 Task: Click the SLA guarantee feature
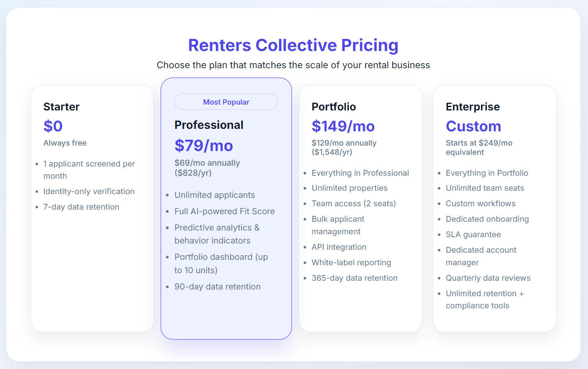pyautogui.click(x=473, y=235)
